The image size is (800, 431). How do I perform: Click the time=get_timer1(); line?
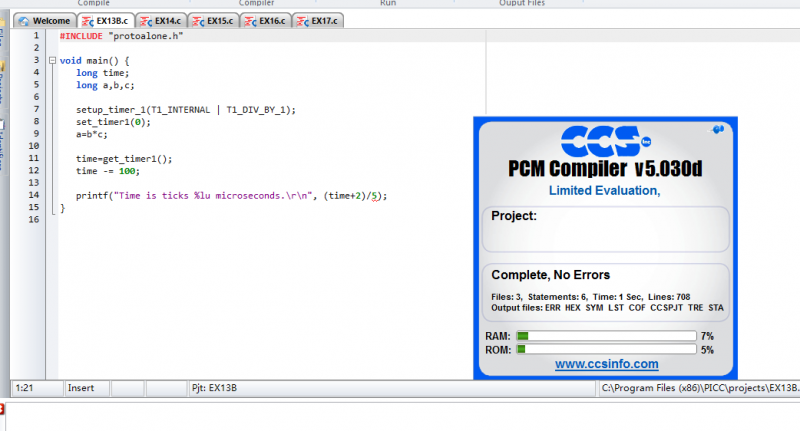(x=124, y=159)
